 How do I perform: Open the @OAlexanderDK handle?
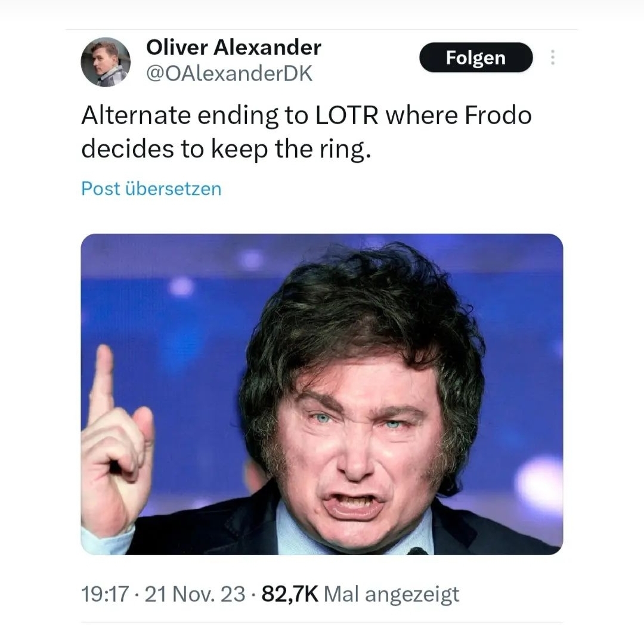229,73
